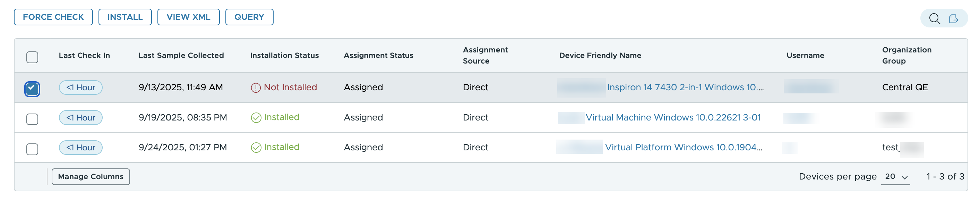Click the FORCE CHECK button
The height and width of the screenshot is (200, 980).
53,17
